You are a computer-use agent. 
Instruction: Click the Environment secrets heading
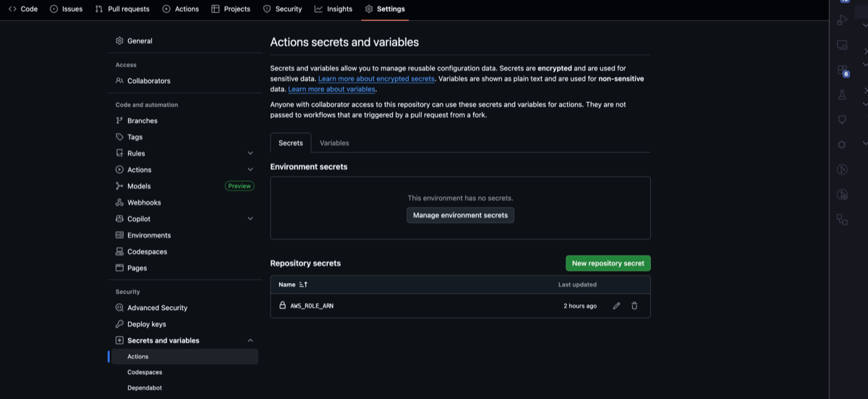tap(309, 167)
